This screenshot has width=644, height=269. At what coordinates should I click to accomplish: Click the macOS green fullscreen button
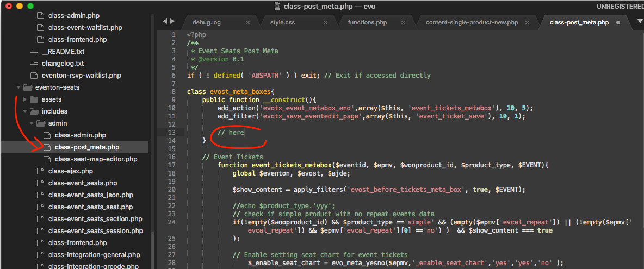click(x=30, y=6)
